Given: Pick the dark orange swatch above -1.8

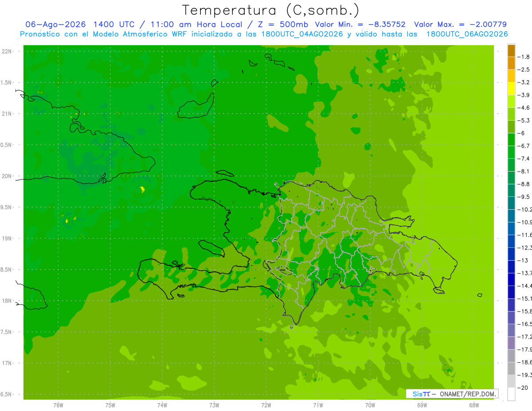Looking at the screenshot, I should tap(511, 51).
